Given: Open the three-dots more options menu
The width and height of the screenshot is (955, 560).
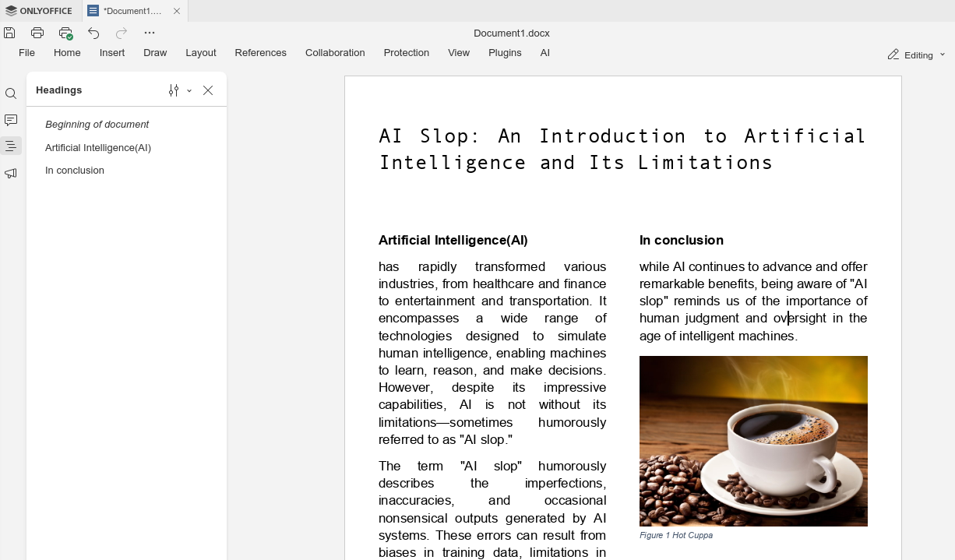Looking at the screenshot, I should 150,33.
